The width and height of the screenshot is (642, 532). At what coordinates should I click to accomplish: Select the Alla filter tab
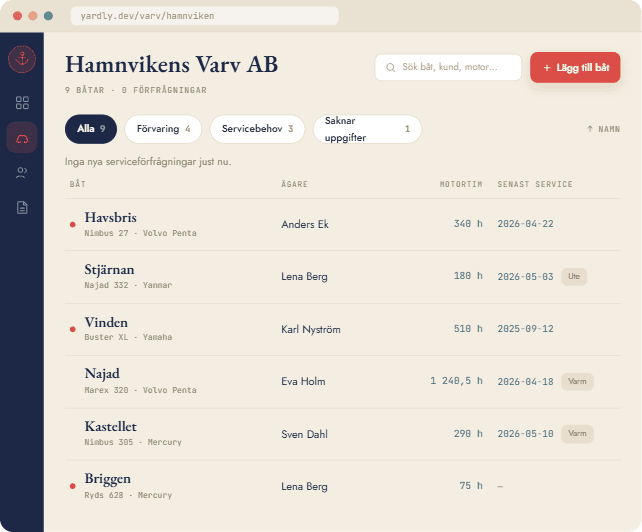tap(91, 129)
